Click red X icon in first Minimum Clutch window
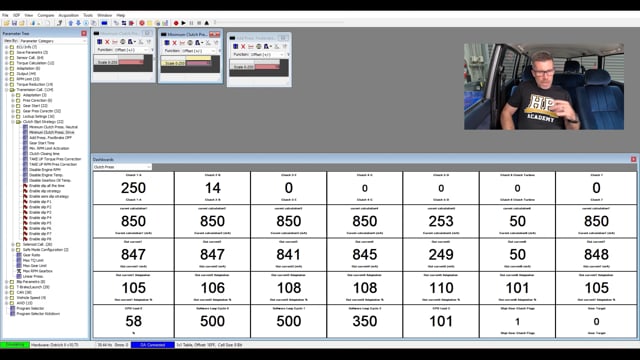The width and height of the screenshot is (640, 360). 107,42
